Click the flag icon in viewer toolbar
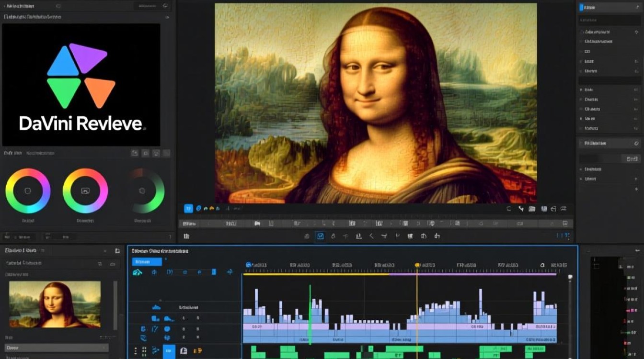 [397, 236]
